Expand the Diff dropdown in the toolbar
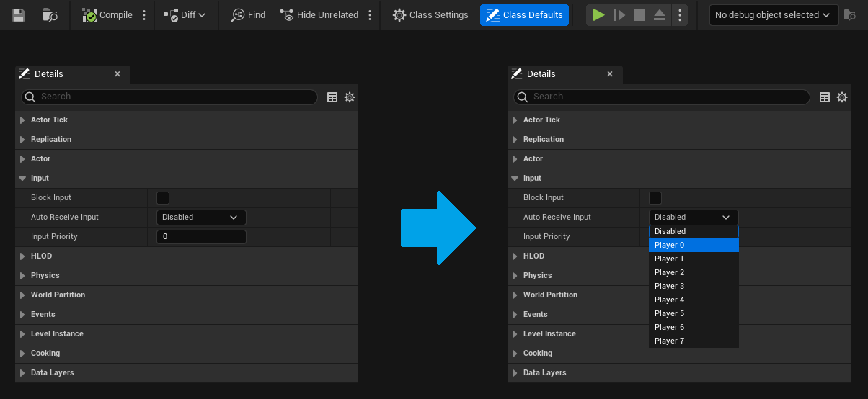This screenshot has height=399, width=868. (x=184, y=14)
